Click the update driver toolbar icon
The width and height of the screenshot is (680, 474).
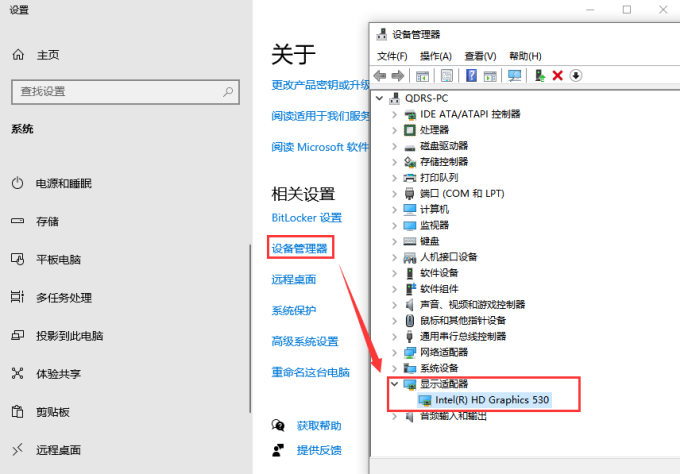pyautogui.click(x=540, y=76)
